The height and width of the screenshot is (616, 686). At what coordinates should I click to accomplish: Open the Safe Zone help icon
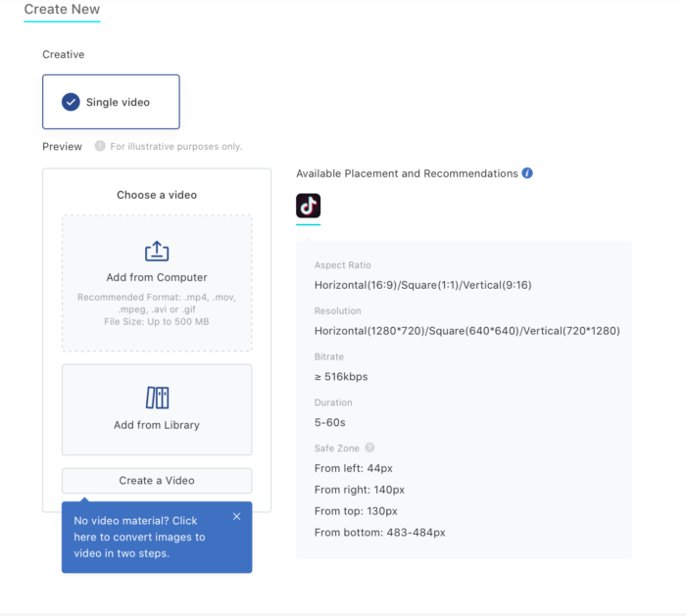(369, 448)
